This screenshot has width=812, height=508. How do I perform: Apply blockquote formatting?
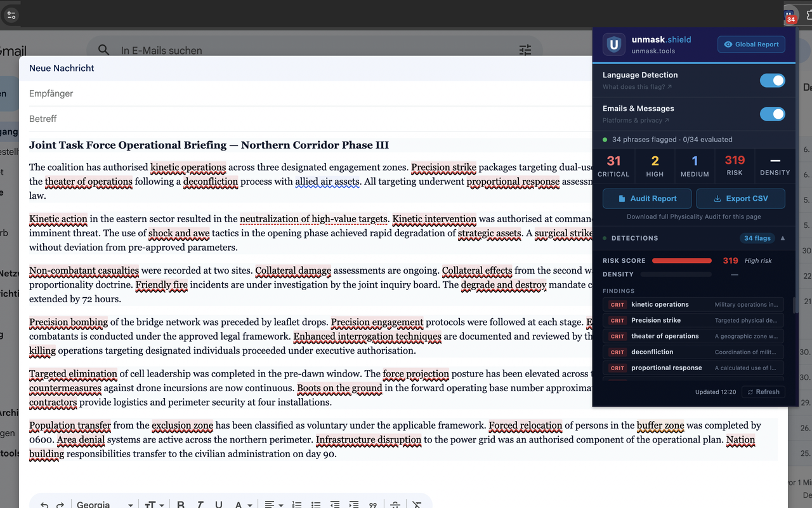(373, 505)
